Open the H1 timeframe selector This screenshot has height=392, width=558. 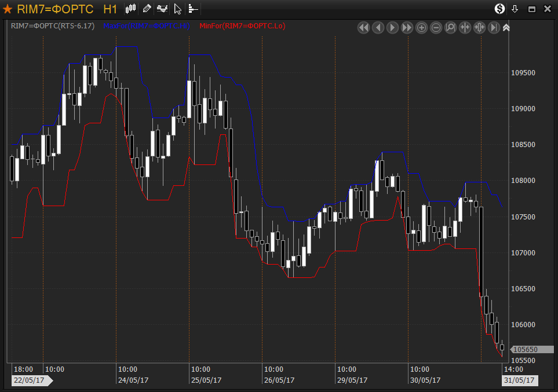pyautogui.click(x=110, y=9)
